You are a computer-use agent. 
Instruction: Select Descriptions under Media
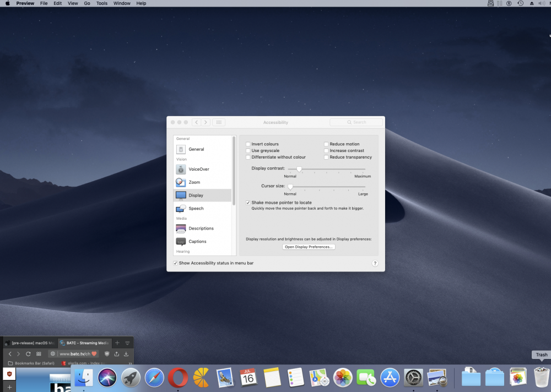(x=203, y=228)
